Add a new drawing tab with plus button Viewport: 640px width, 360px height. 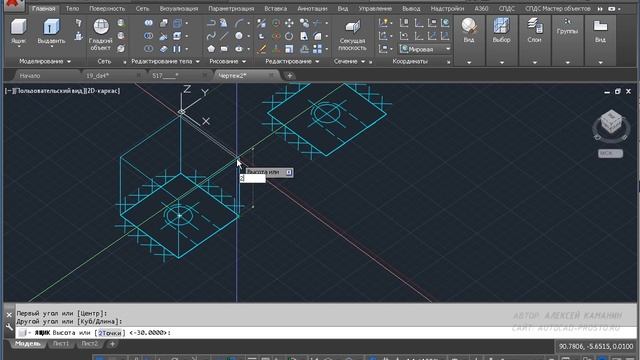tap(289, 76)
